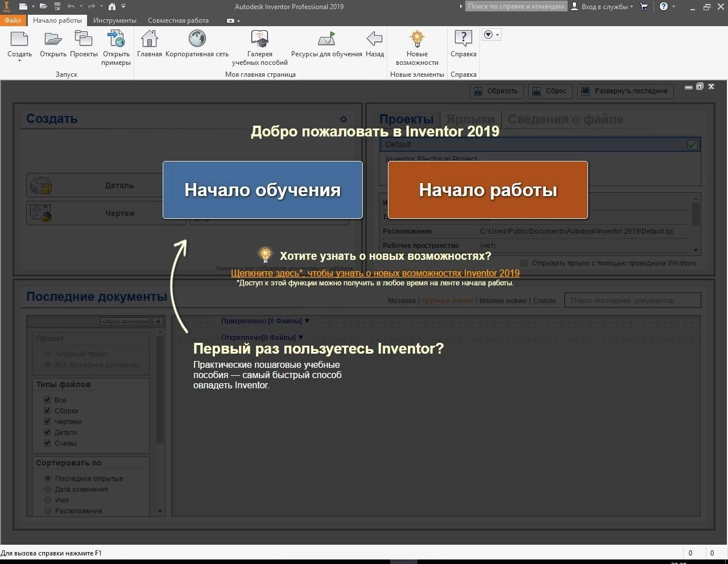Open Корпоративная сеть globe icon

click(197, 39)
